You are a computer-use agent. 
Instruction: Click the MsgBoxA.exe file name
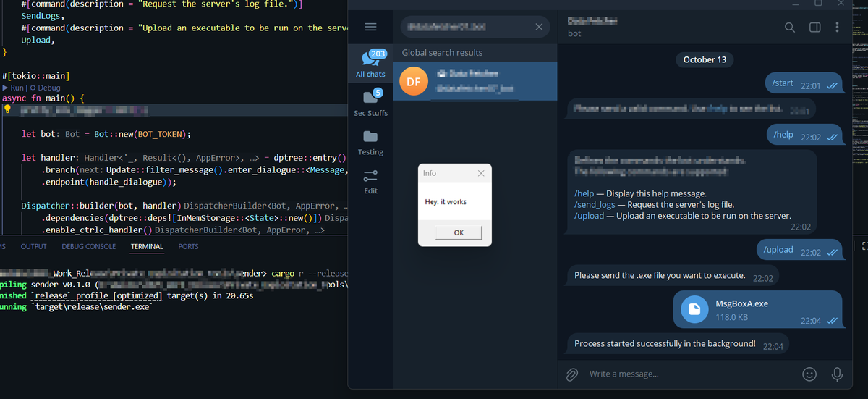click(x=741, y=304)
